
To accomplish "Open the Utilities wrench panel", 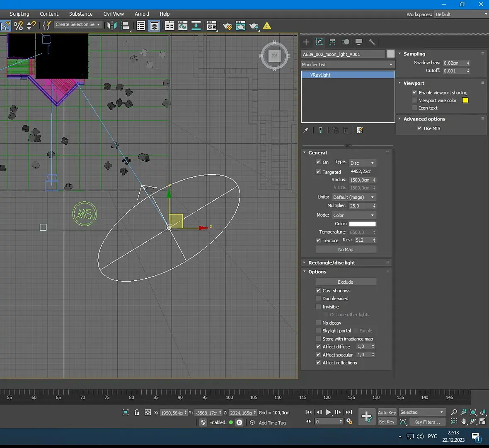I will click(372, 42).
